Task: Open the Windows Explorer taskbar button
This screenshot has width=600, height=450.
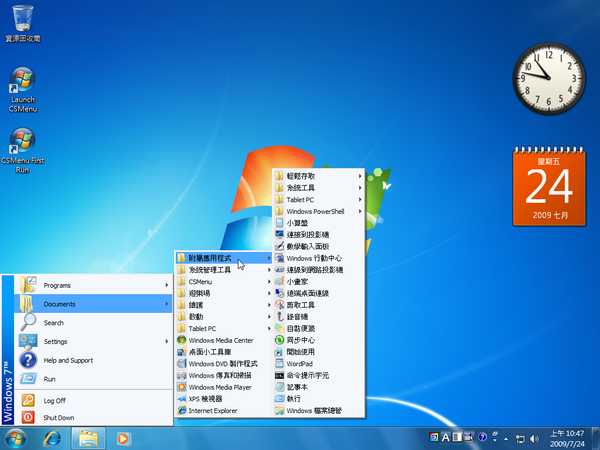Action: (x=88, y=439)
